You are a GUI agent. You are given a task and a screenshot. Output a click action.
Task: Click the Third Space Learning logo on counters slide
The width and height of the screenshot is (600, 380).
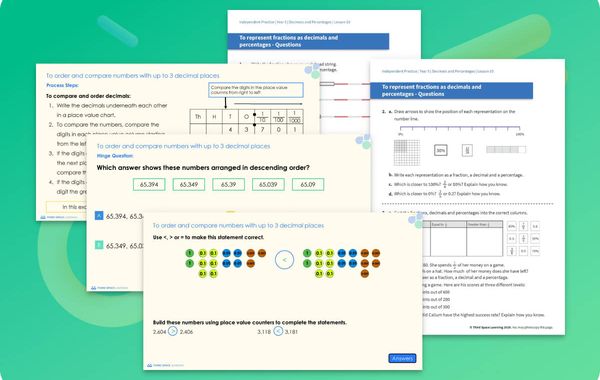(x=165, y=365)
